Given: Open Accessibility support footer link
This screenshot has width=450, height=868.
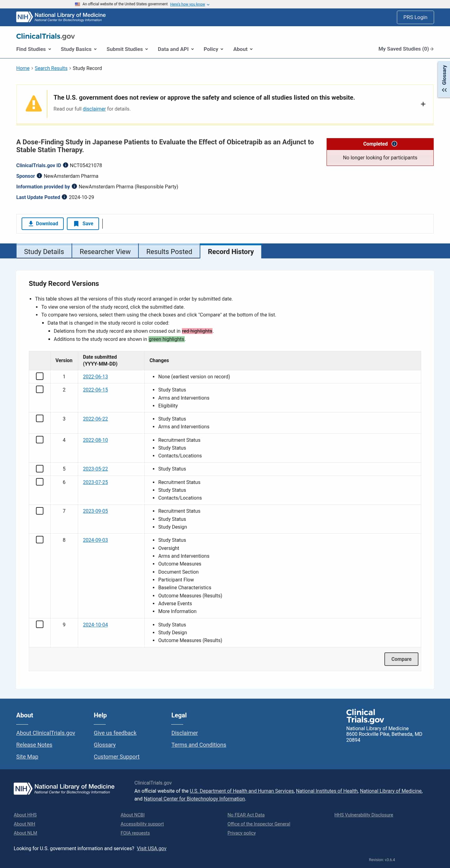Looking at the screenshot, I should pyautogui.click(x=142, y=824).
